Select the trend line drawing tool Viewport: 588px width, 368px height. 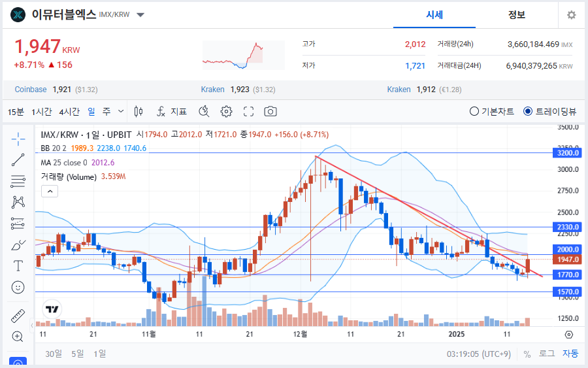pyautogui.click(x=18, y=159)
